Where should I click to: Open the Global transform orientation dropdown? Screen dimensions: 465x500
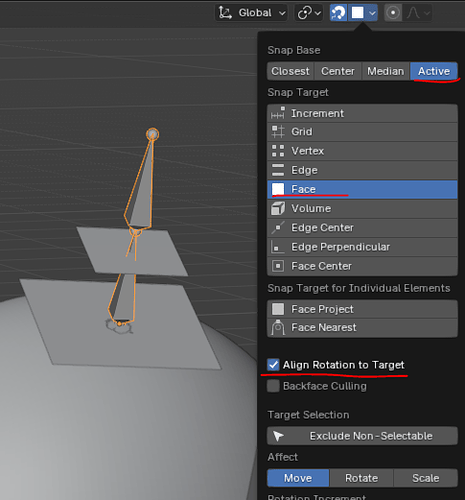(x=252, y=13)
